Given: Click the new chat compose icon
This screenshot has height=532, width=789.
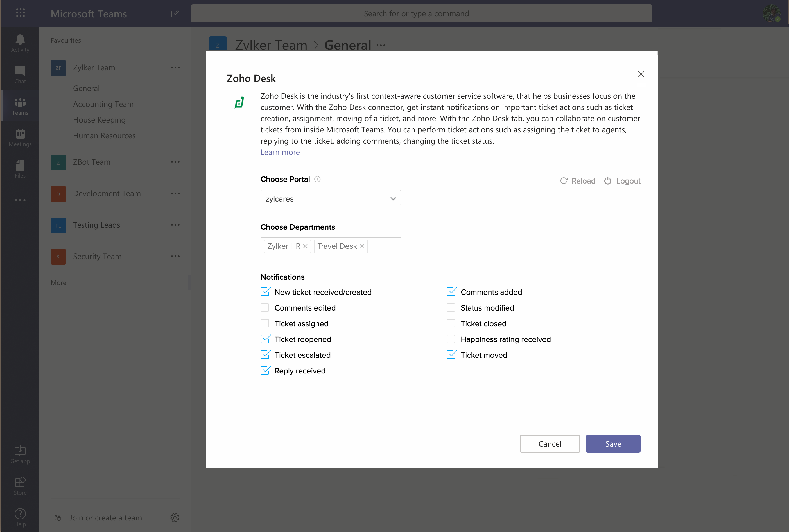Looking at the screenshot, I should pyautogui.click(x=175, y=13).
